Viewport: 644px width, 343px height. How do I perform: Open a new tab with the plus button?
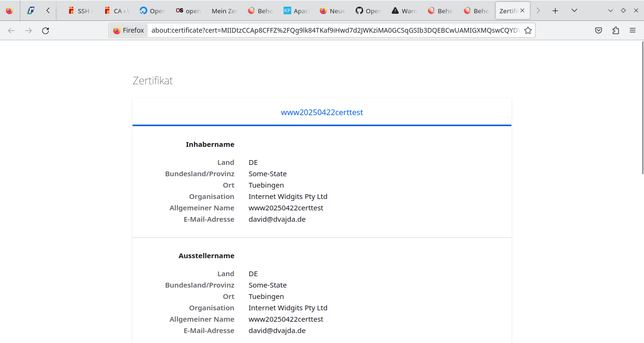click(555, 10)
